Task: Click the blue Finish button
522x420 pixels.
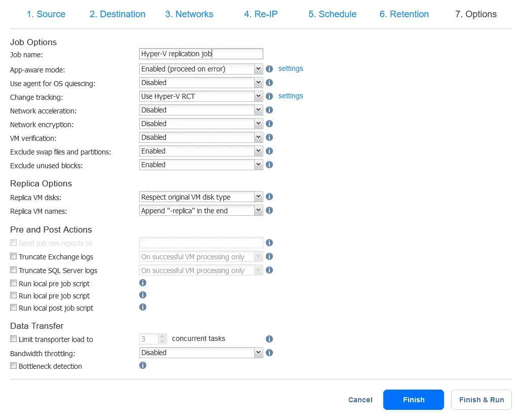Action: pyautogui.click(x=413, y=400)
